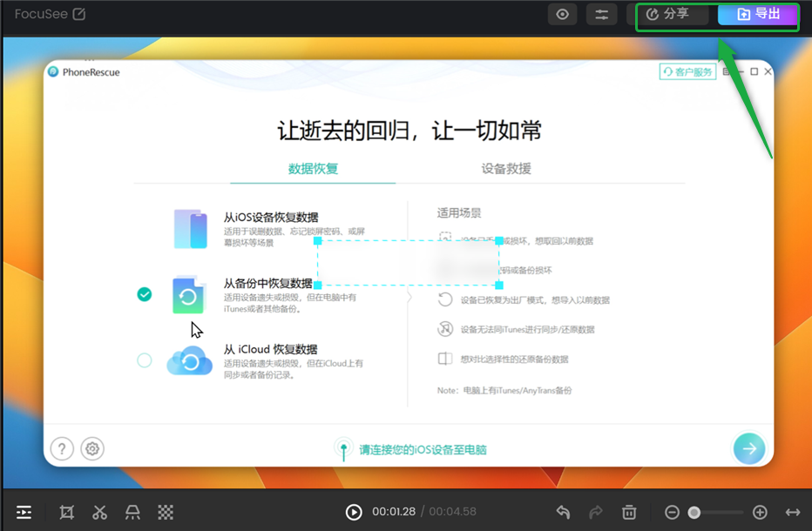Image resolution: width=812 pixels, height=531 pixels.
Task: Zoom out the timeline
Action: [x=673, y=513]
